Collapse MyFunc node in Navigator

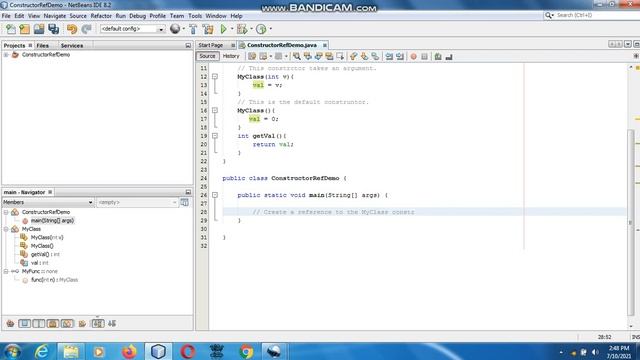click(6, 271)
